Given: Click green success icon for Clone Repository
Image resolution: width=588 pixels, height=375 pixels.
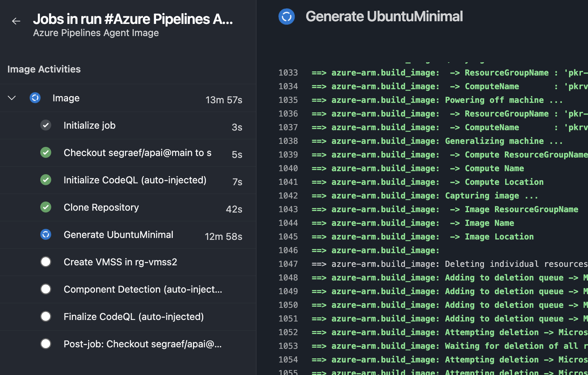Looking at the screenshot, I should point(46,207).
